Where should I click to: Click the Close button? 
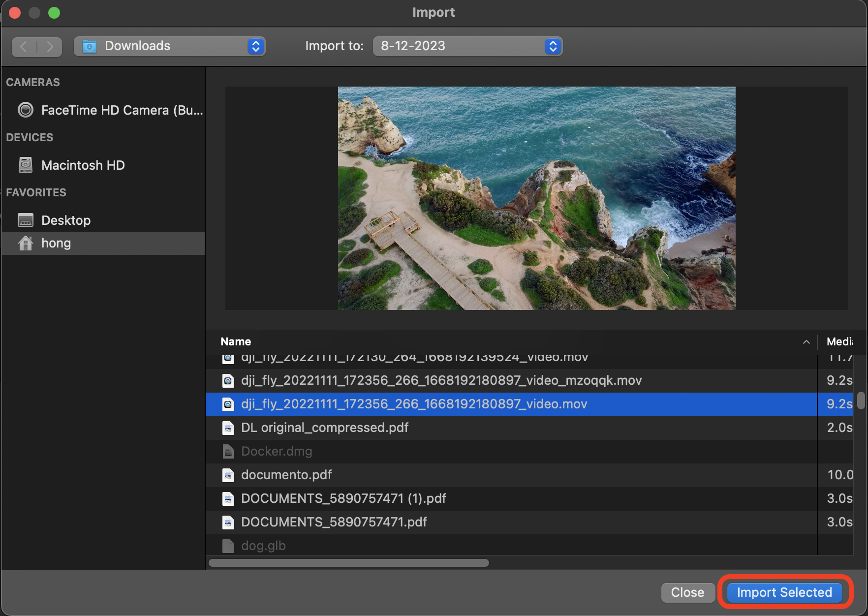(x=687, y=592)
